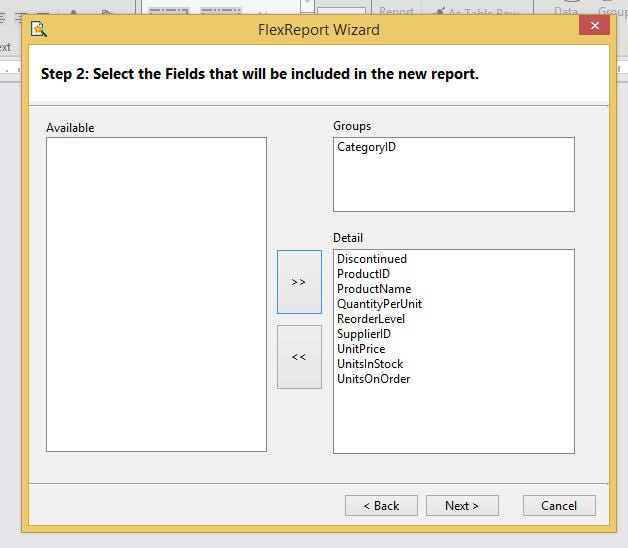
Task: Select Discontinued in the Detail list
Action: (x=372, y=259)
